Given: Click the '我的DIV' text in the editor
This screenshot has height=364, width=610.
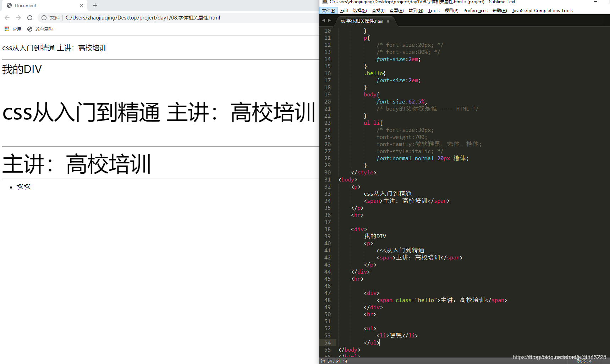Looking at the screenshot, I should pos(375,236).
